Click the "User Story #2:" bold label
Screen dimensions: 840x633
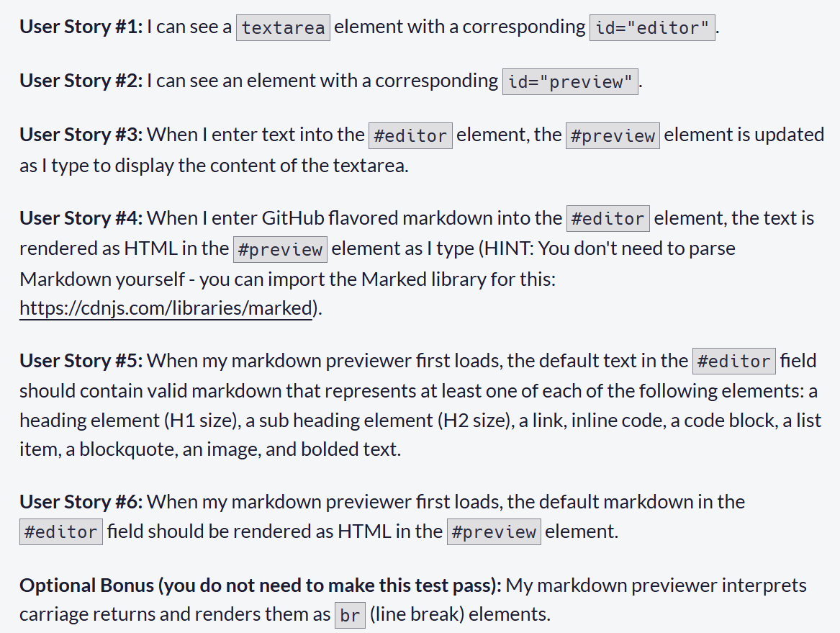coord(81,81)
